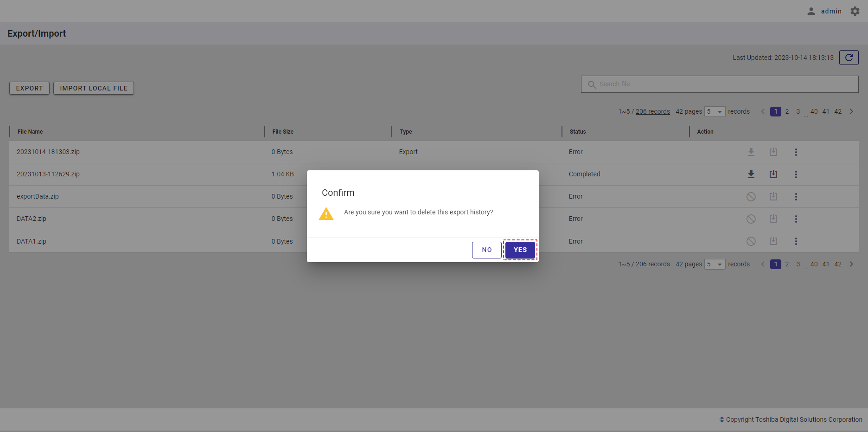Click the EXPORT button
This screenshot has width=868, height=432.
tap(29, 88)
